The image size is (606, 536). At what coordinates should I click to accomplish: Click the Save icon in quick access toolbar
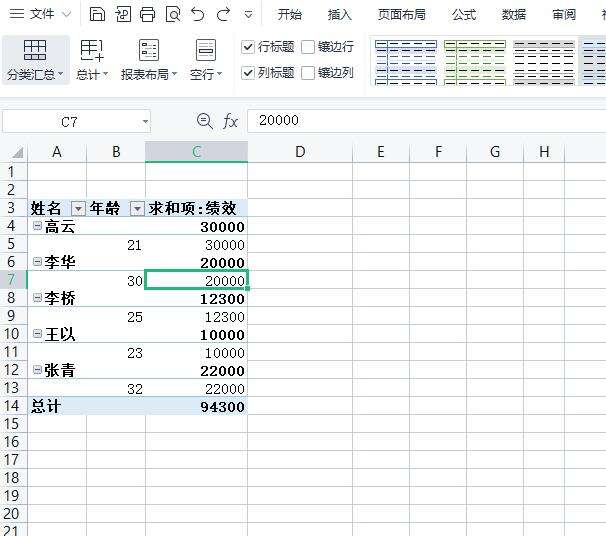click(97, 14)
